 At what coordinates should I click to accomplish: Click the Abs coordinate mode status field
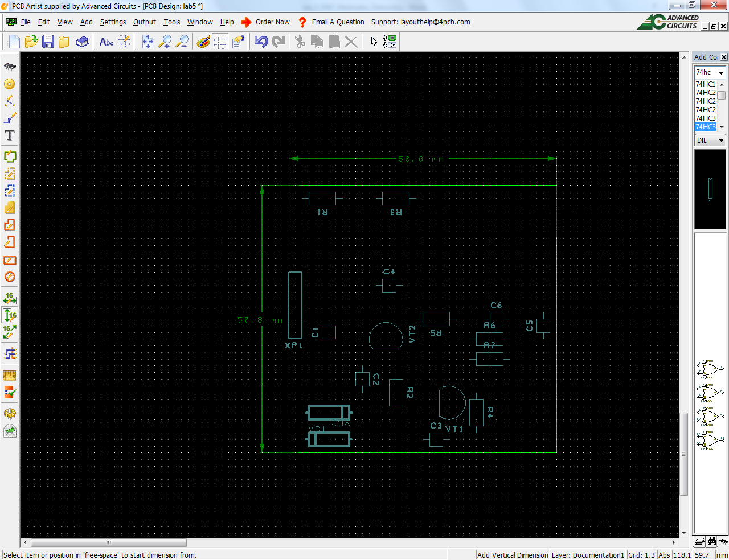[664, 555]
